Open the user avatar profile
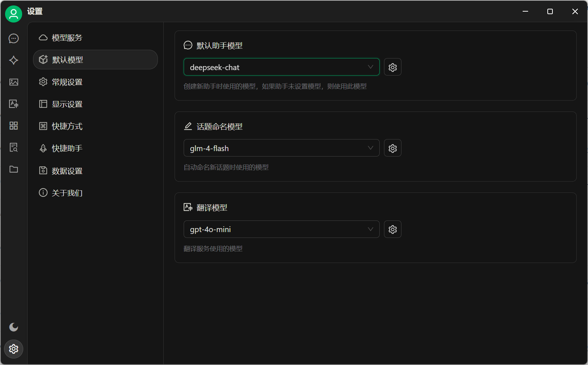The width and height of the screenshot is (588, 365). (13, 14)
